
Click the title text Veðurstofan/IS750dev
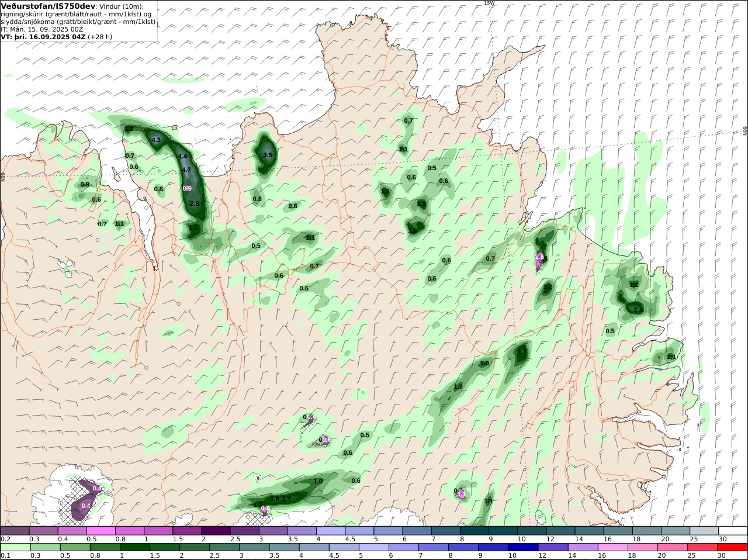[x=49, y=6]
